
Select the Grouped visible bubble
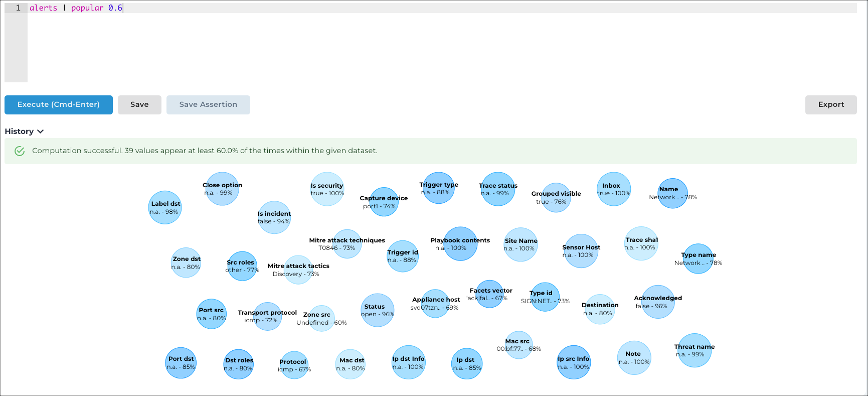tap(556, 198)
